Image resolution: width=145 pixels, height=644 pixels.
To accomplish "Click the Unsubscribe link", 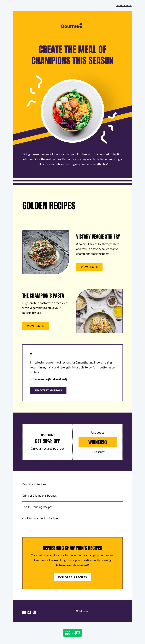I will [82, 611].
